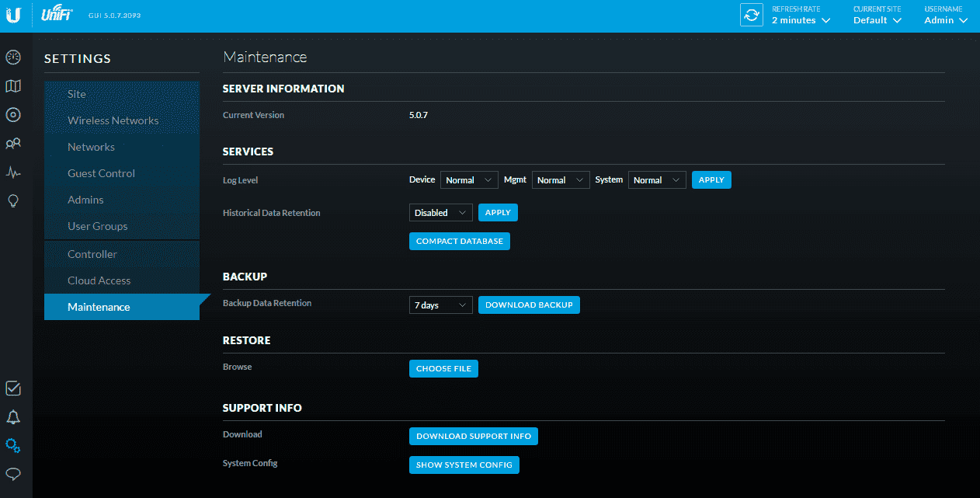Screen dimensions: 980x498
Task: Select Admins settings item
Action: [x=122, y=200]
